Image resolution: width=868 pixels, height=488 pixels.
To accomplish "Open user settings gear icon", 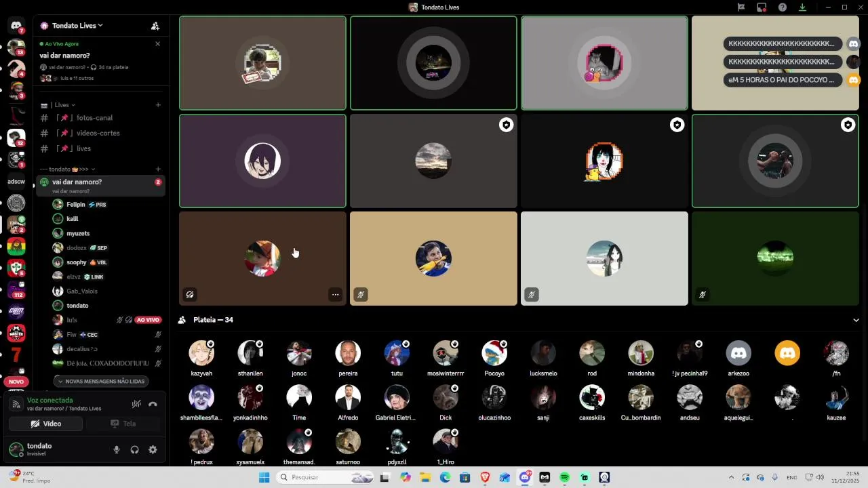I will (x=153, y=449).
